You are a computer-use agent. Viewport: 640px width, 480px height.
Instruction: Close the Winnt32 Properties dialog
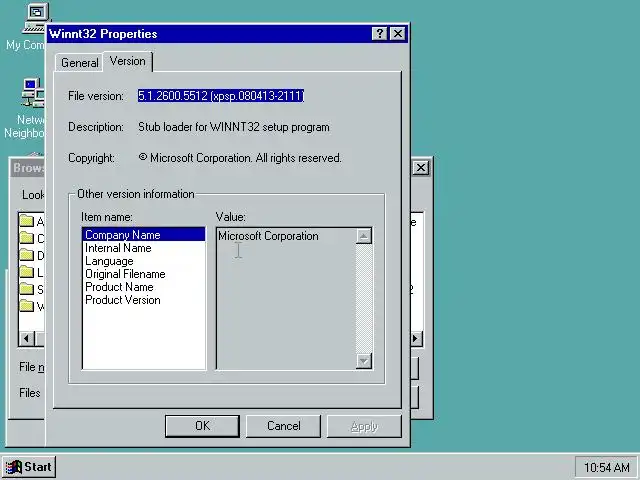pyautogui.click(x=398, y=33)
